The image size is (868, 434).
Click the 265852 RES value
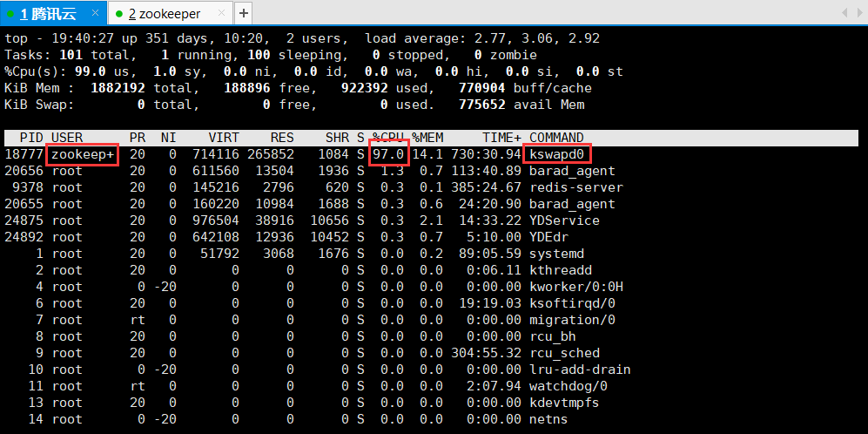coord(271,154)
